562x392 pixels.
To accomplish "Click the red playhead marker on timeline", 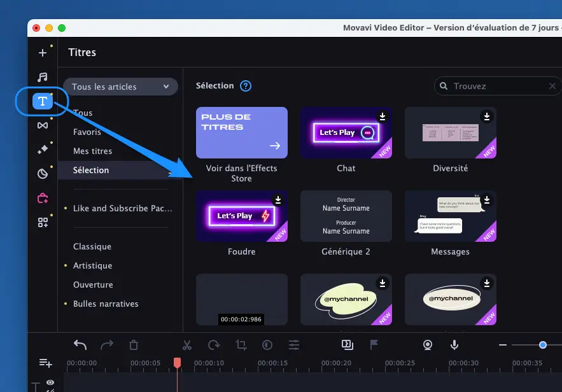I will click(x=177, y=363).
